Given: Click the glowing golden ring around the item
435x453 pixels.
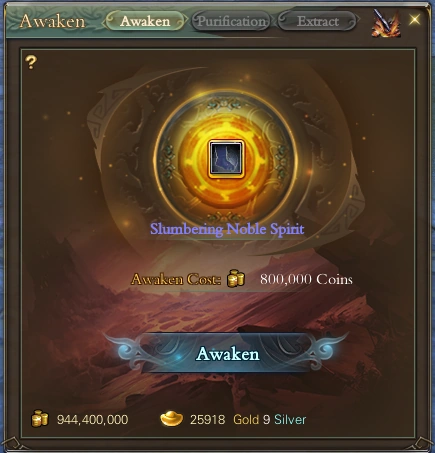Looking at the screenshot, I should (x=226, y=159).
